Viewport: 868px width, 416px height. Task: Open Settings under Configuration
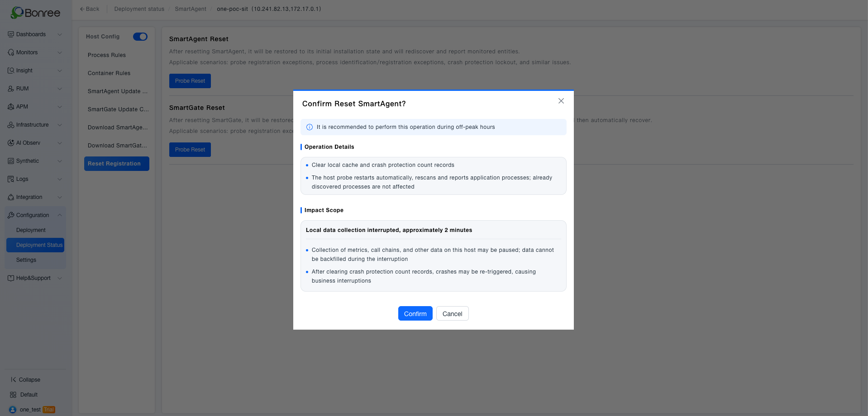pyautogui.click(x=35, y=260)
